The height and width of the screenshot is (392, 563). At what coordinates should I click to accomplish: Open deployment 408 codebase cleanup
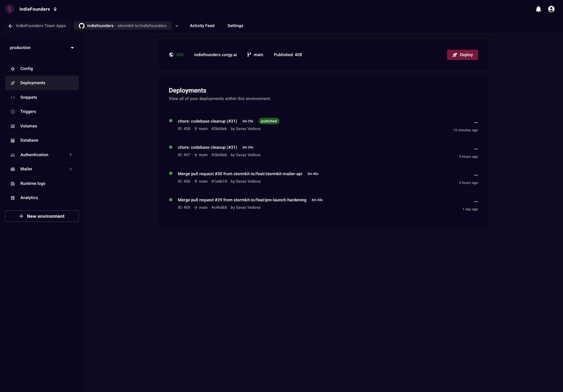(207, 121)
